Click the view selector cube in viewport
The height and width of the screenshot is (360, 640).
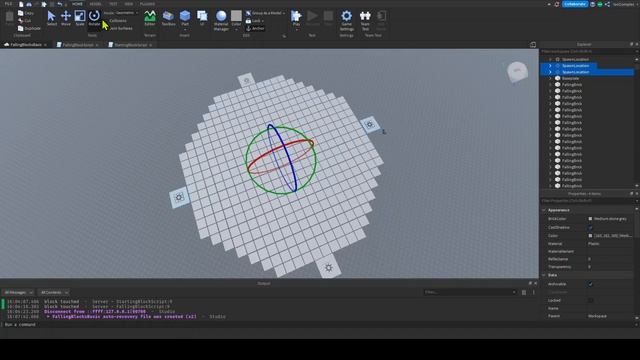pos(517,71)
